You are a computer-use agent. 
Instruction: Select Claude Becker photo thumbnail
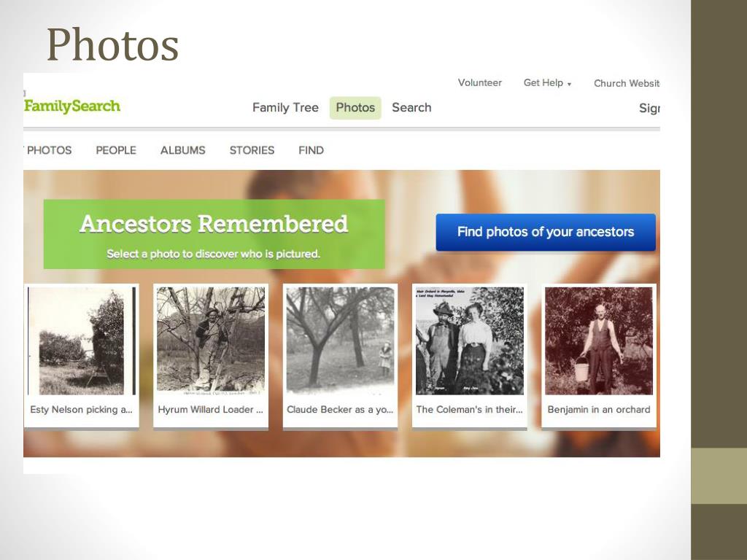(x=340, y=356)
